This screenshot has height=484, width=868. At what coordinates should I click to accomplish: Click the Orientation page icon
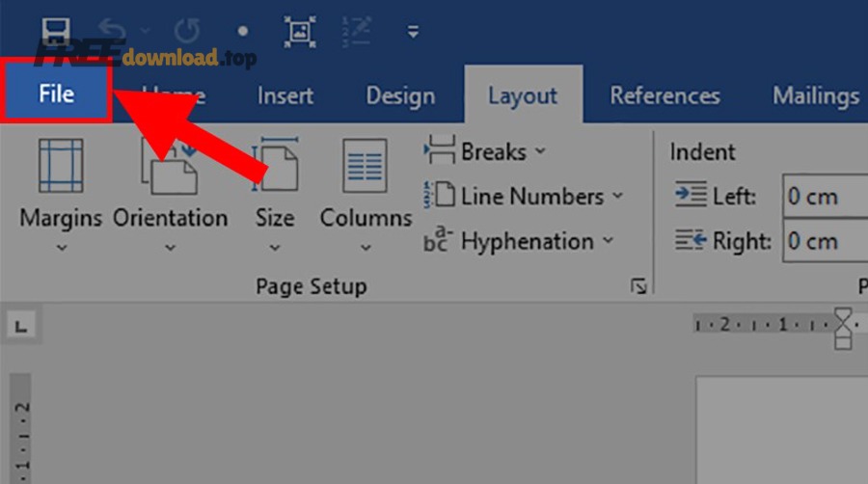tap(170, 166)
